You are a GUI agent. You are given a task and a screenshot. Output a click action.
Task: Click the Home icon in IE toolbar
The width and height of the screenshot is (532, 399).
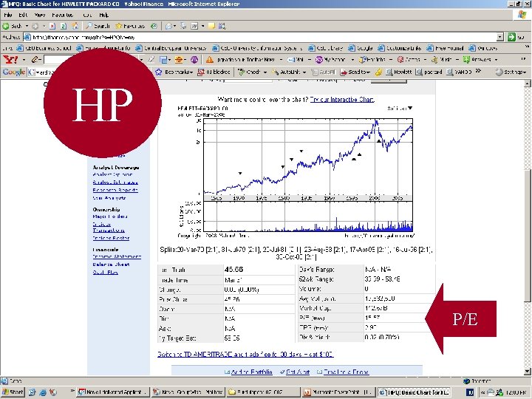pos(75,26)
